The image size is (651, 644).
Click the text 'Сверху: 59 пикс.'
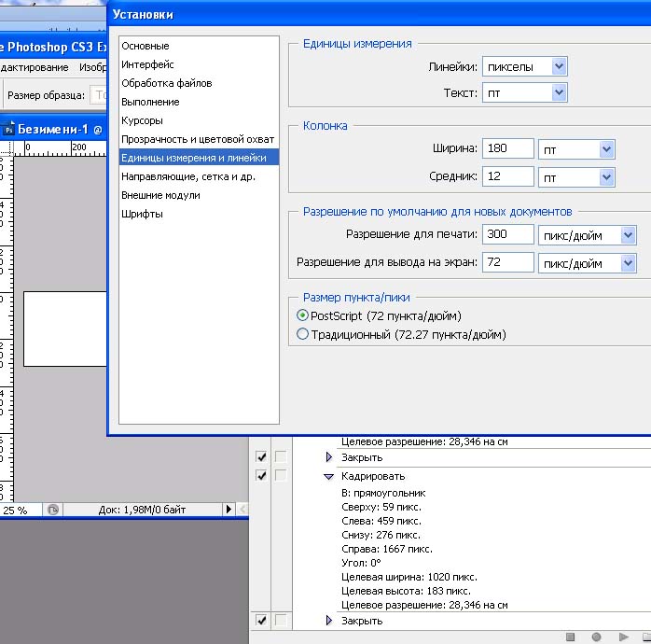(381, 507)
